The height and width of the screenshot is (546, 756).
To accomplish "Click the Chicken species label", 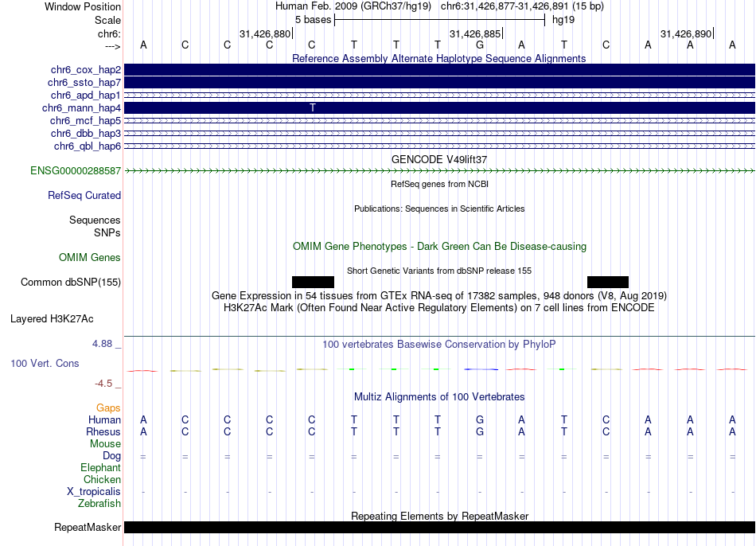I will pyautogui.click(x=102, y=479).
